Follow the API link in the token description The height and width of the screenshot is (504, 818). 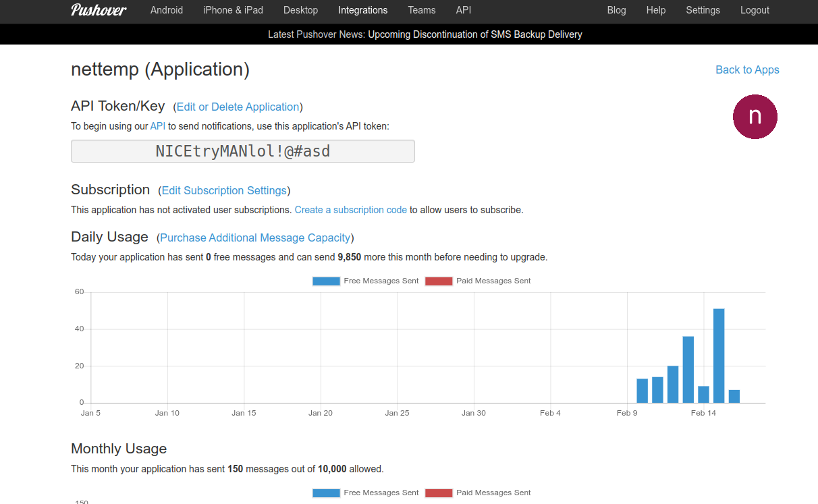click(158, 126)
